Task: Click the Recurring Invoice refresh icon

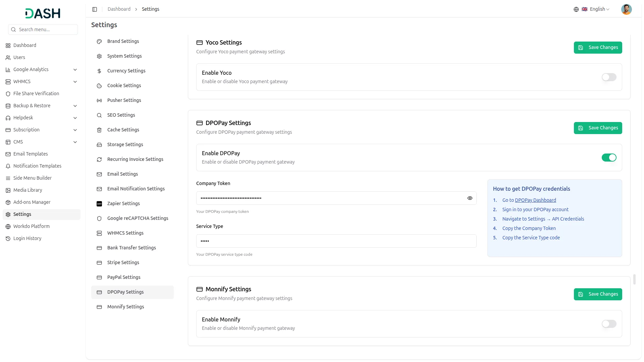Action: pos(99,160)
